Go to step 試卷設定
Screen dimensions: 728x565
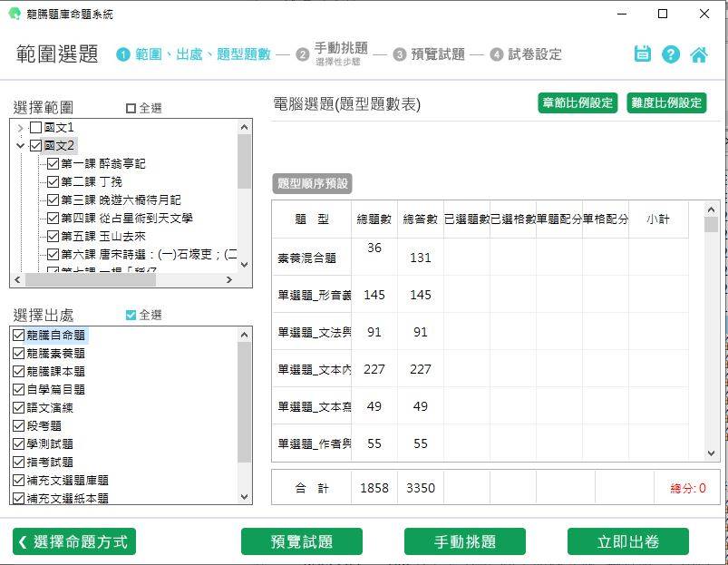click(534, 54)
